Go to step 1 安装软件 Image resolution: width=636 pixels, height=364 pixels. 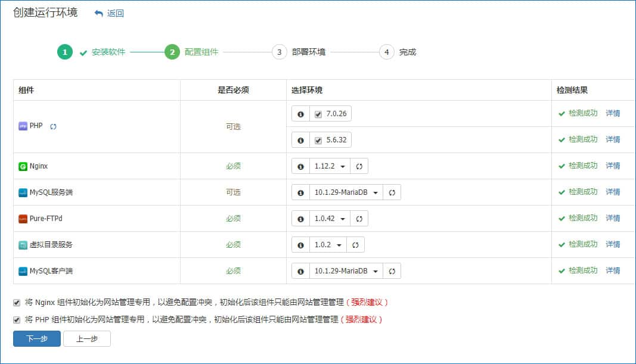click(92, 52)
